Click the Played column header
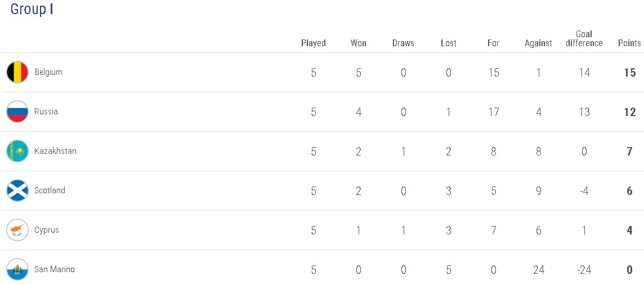 point(314,43)
